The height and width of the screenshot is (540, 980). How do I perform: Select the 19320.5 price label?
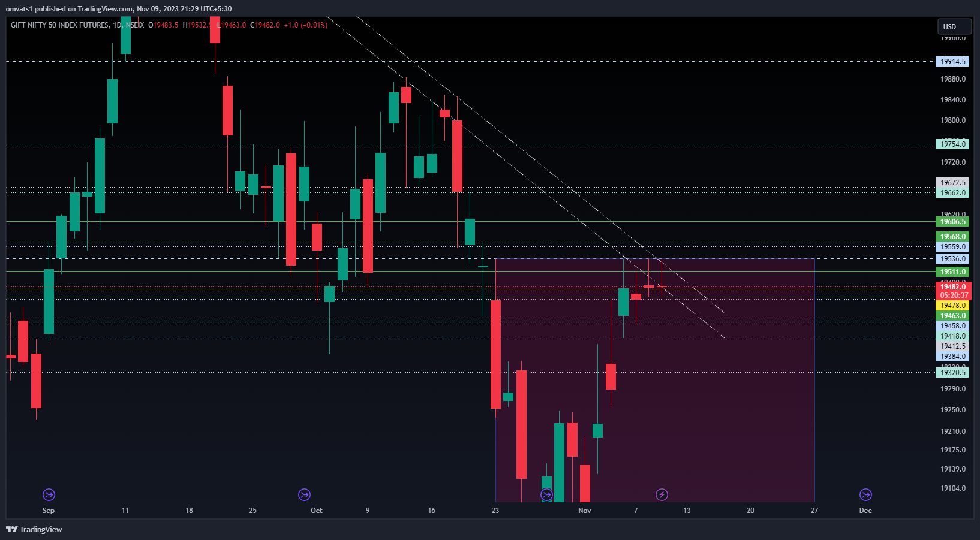point(952,373)
